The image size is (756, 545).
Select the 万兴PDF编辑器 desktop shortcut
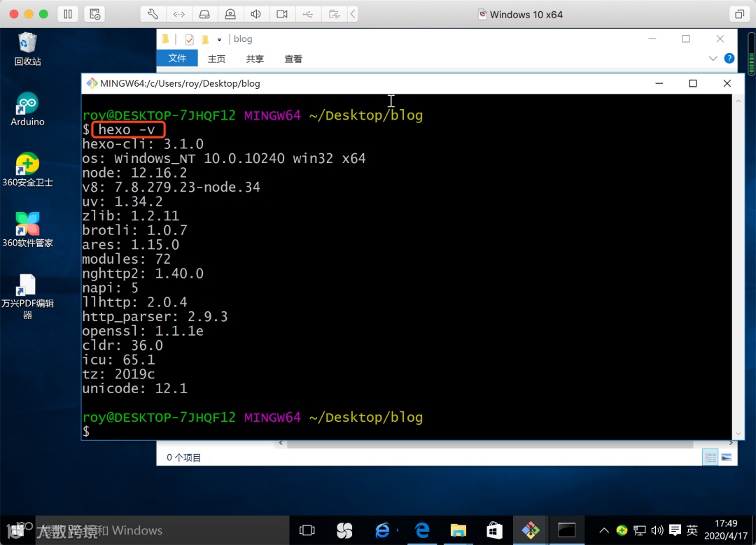pos(27,297)
